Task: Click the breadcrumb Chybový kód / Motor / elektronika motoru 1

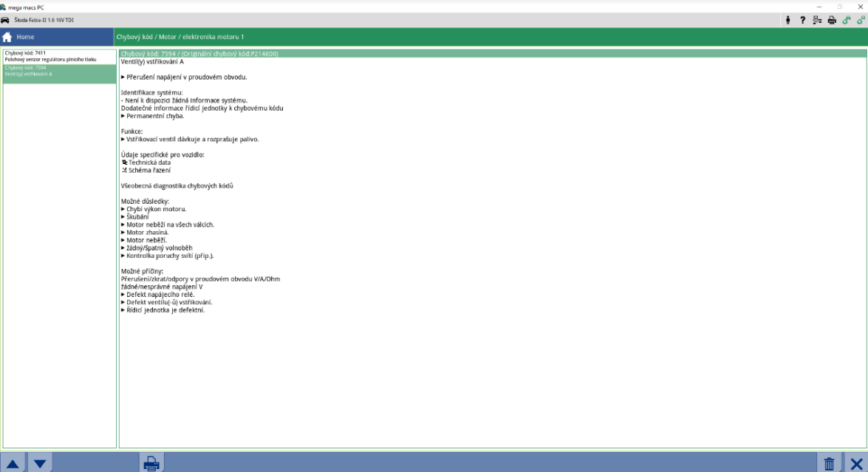Action: (x=180, y=37)
